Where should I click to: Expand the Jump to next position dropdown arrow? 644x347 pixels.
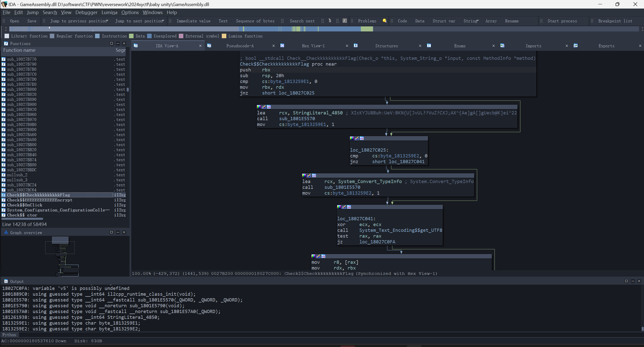[x=163, y=21]
